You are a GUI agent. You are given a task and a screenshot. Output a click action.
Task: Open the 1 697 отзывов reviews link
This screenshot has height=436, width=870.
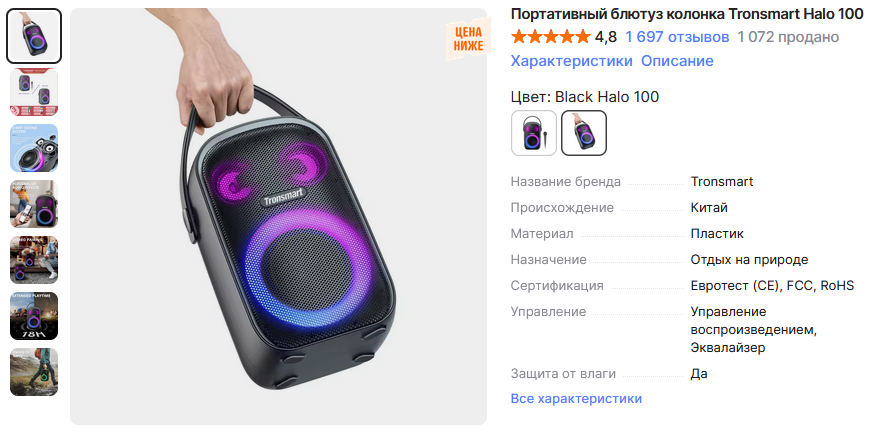[x=677, y=37]
